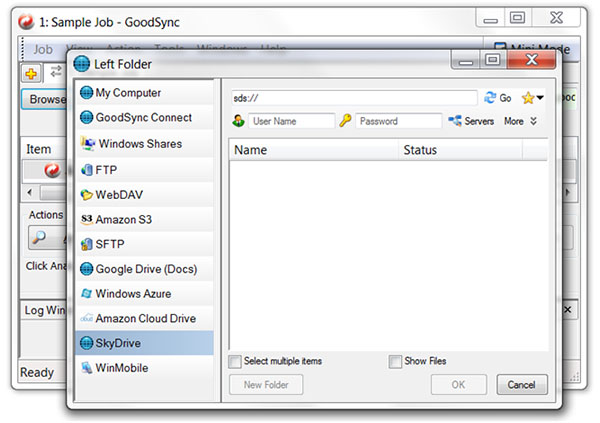Click the Go refresh arrows icon
Screen dimensions: 600x423
coord(490,98)
